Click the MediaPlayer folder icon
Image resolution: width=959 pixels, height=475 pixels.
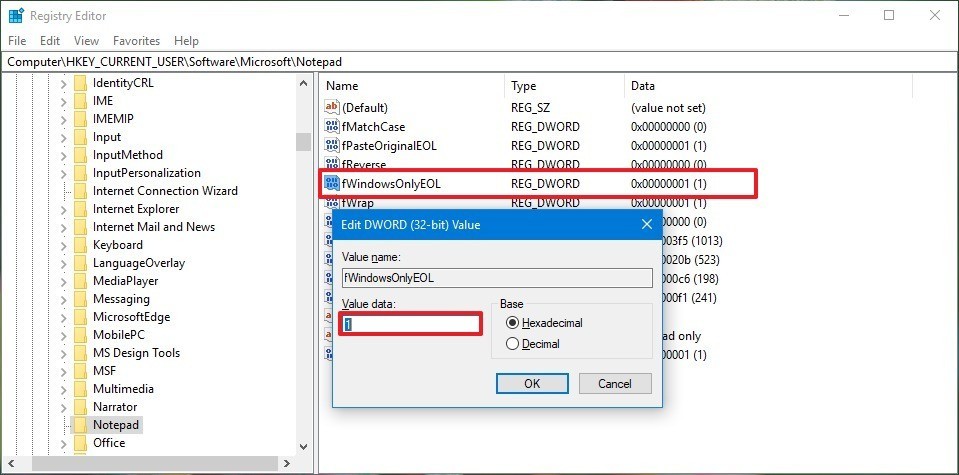(80, 281)
